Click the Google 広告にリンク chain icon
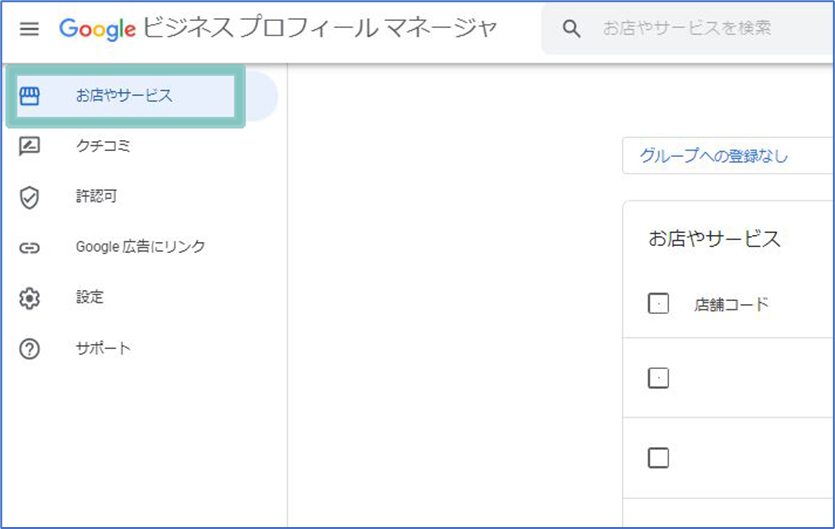 click(29, 248)
